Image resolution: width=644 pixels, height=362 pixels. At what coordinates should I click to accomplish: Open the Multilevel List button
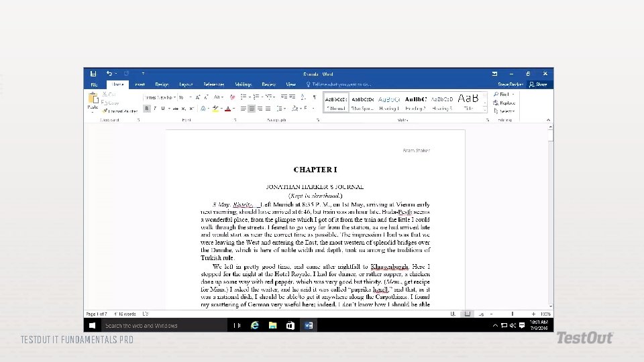[269, 97]
